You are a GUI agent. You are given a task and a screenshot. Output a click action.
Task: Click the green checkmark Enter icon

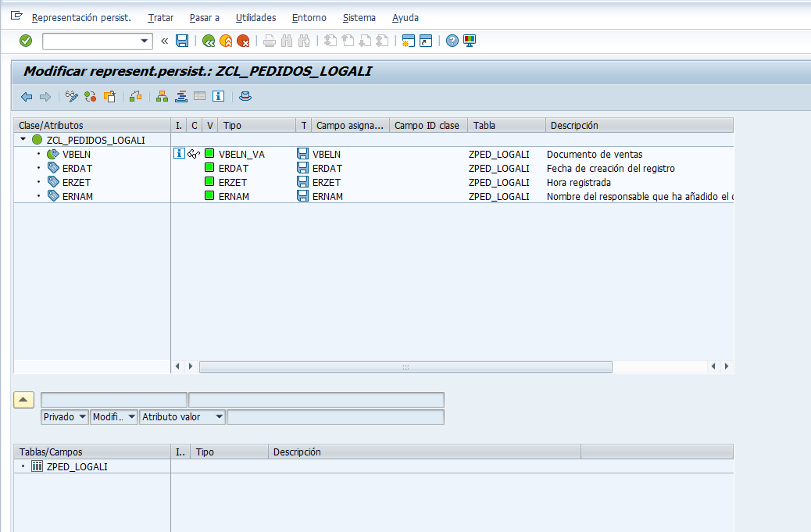[25, 41]
